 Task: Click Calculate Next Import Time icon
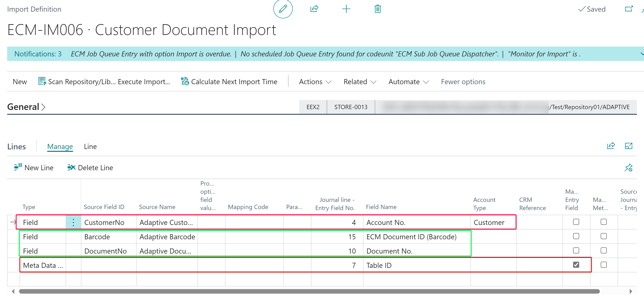[x=185, y=82]
